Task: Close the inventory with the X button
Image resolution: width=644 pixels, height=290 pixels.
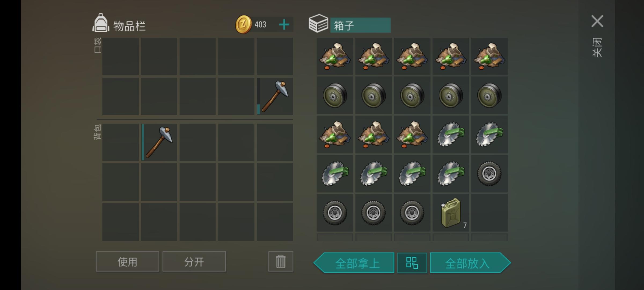Action: pos(597,21)
